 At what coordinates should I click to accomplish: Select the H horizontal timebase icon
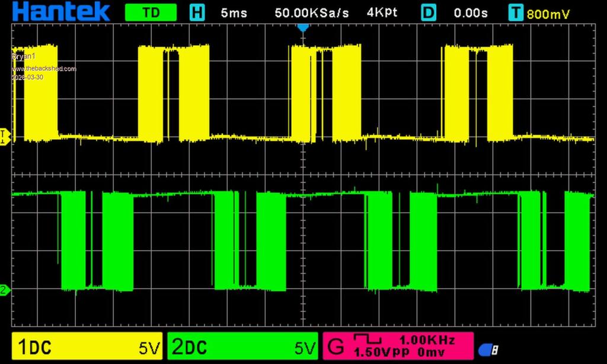196,12
